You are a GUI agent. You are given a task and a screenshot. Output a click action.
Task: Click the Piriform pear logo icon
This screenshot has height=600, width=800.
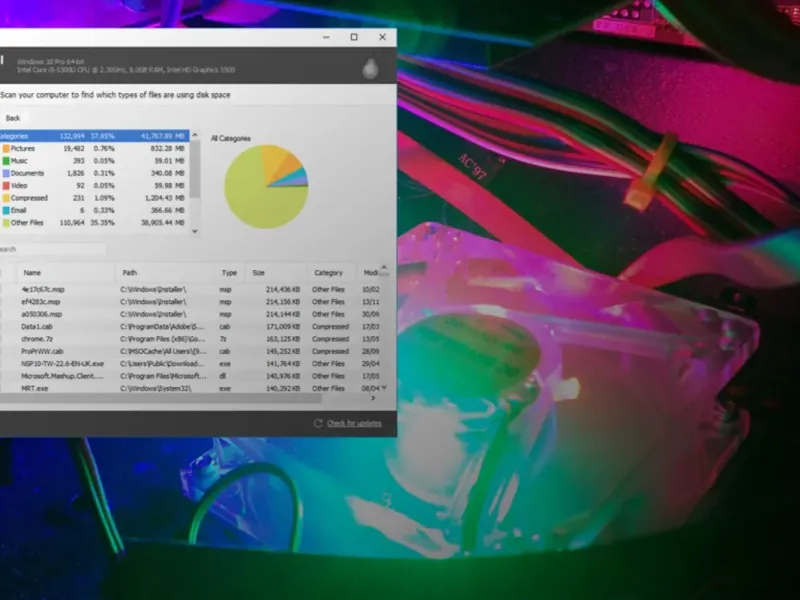tap(370, 68)
